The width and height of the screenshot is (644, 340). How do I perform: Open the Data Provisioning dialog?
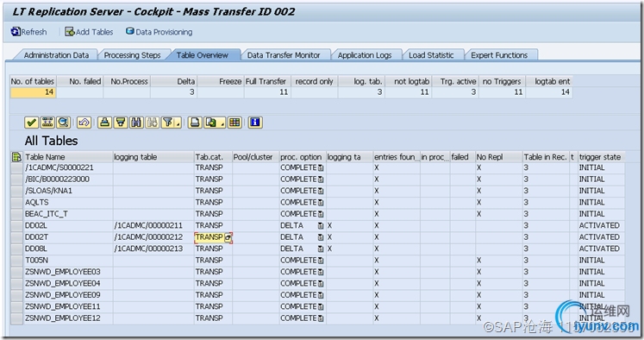point(159,32)
